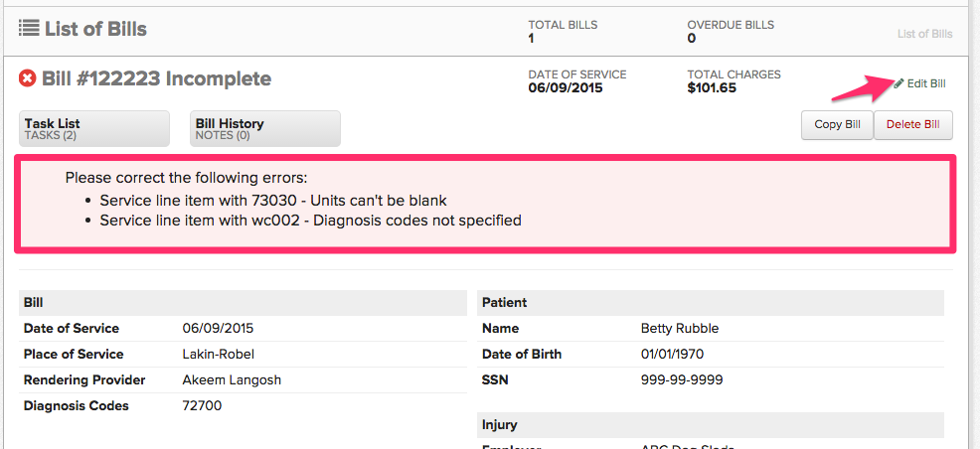Open the Bill History notes
Image resolution: width=980 pixels, height=449 pixels.
[x=265, y=128]
